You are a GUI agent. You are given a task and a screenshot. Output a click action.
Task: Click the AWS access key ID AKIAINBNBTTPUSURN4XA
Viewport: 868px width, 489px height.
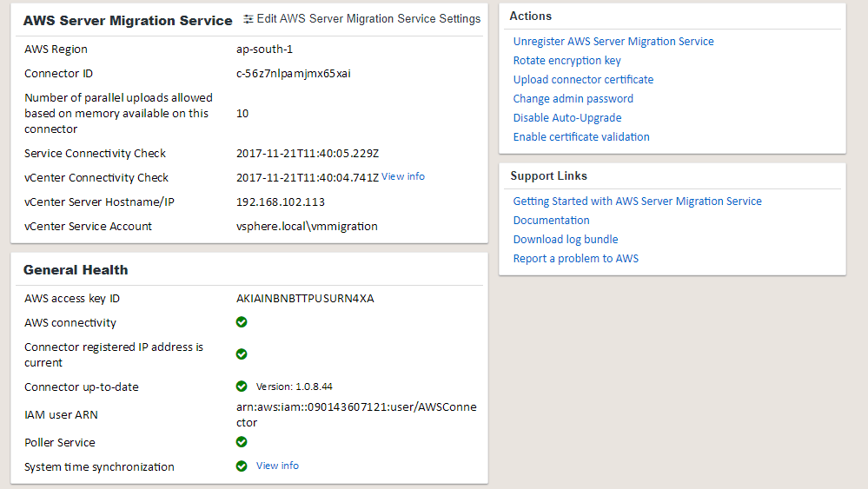click(305, 299)
